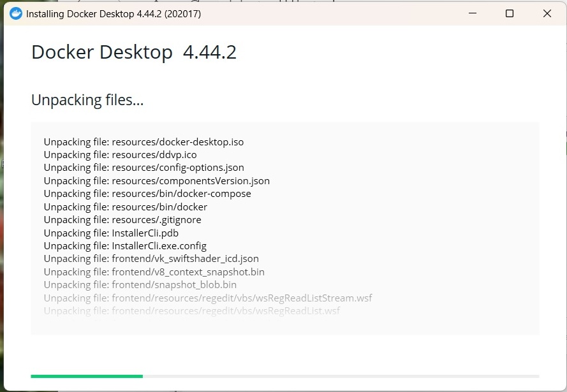Select the 'frontend/snapshot_blob.bin' log line

click(140, 285)
